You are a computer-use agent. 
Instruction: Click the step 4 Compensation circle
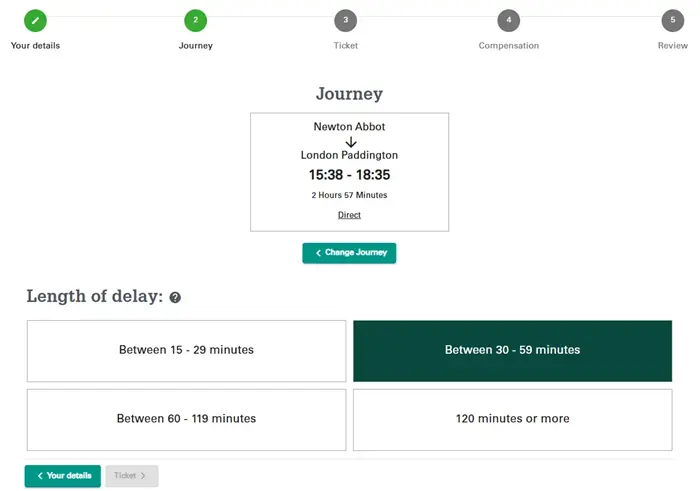click(x=508, y=21)
